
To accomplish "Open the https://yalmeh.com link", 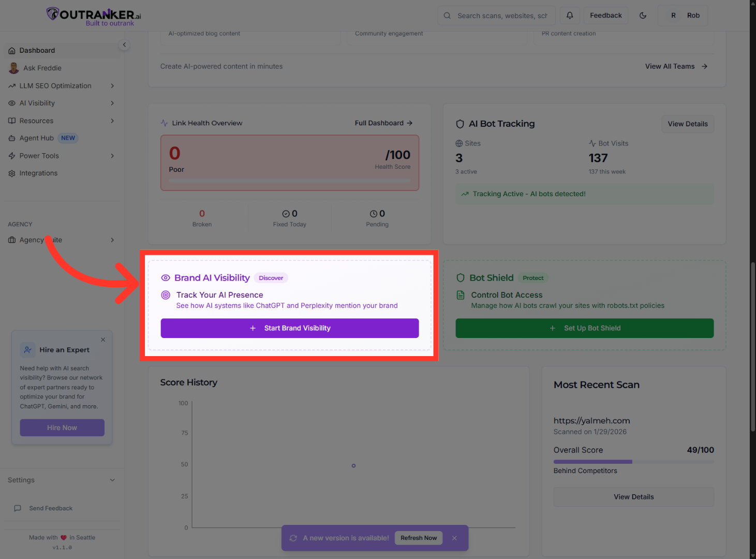I will point(591,420).
